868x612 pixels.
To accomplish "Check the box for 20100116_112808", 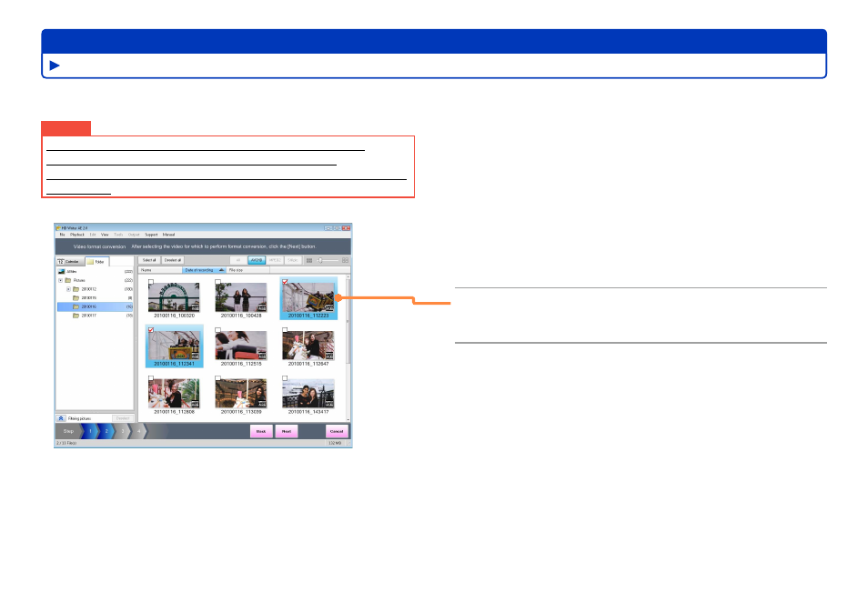I will [x=150, y=378].
